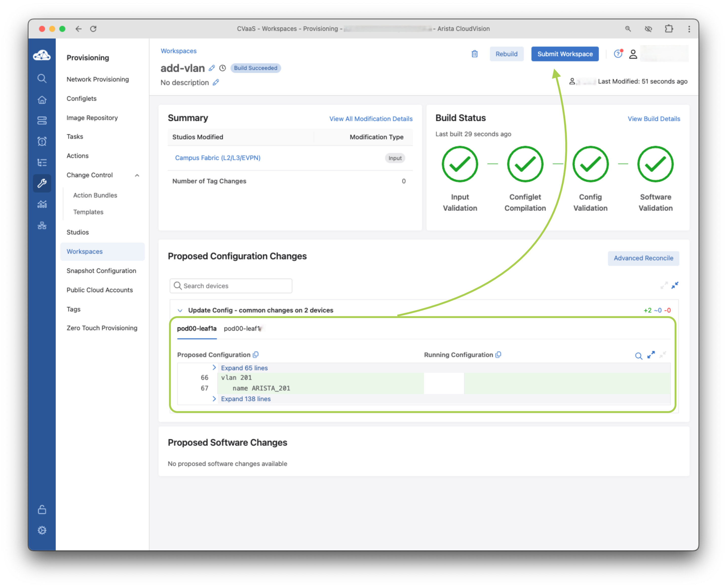
Task: Delete workspace using the trash icon
Action: (474, 54)
